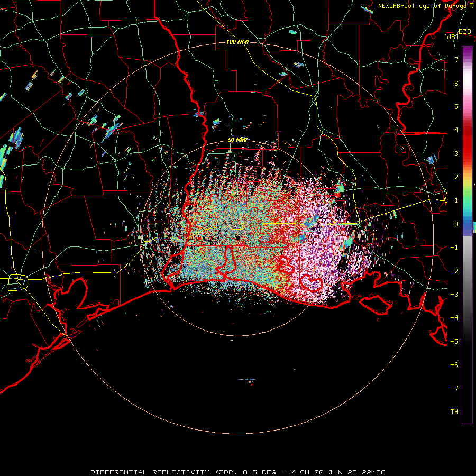The image size is (476, 476).
Task: Click the -1 tick on color scale
Action: click(x=454, y=248)
